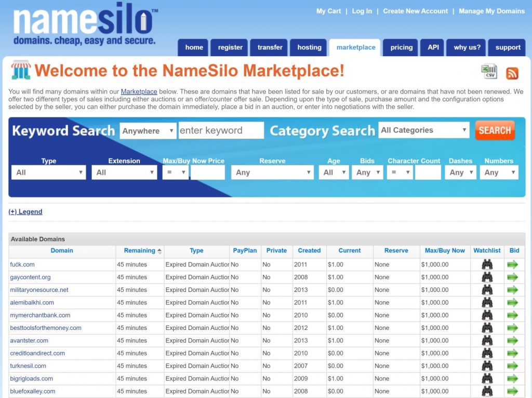Open the Dashes filter dropdown
Viewport: 532px width, 398px height.
pos(461,173)
